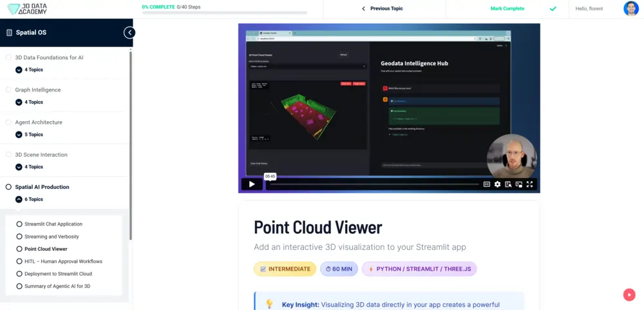Open the 3D Data Academy logo

coord(27,9)
